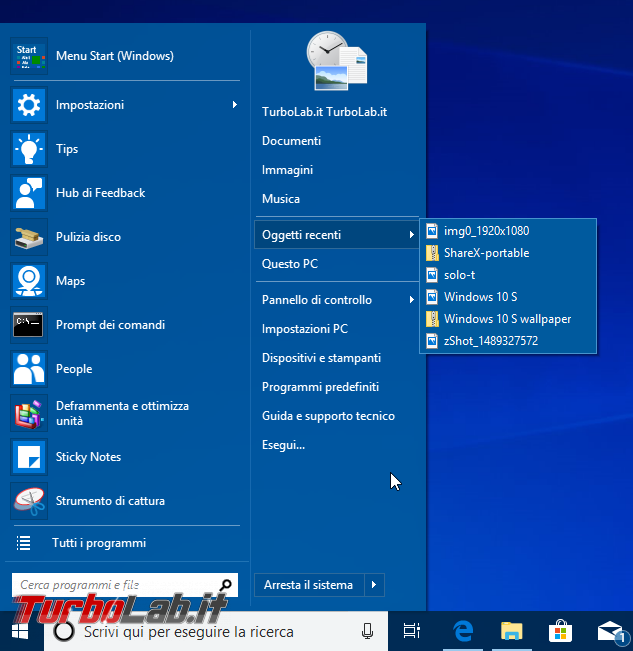
Task: Open the Tips lightbulb icon
Action: pos(29,149)
